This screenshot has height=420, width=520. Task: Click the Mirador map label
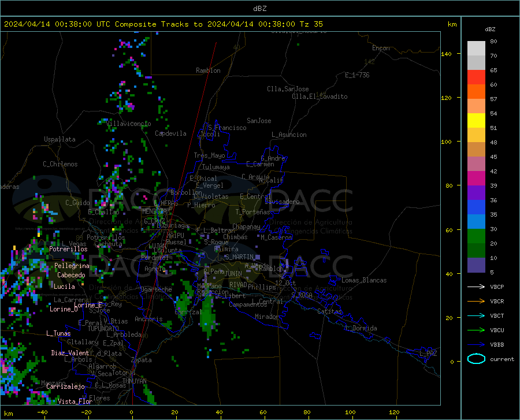coord(267,317)
